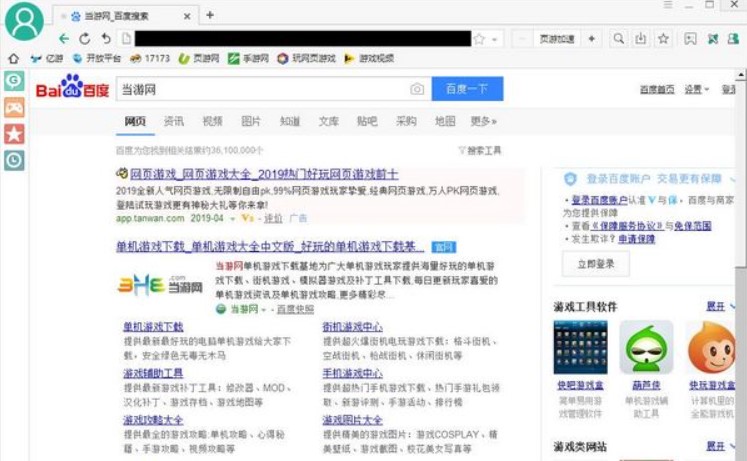
Task: Open the 百度首页 link
Action: pyautogui.click(x=657, y=89)
